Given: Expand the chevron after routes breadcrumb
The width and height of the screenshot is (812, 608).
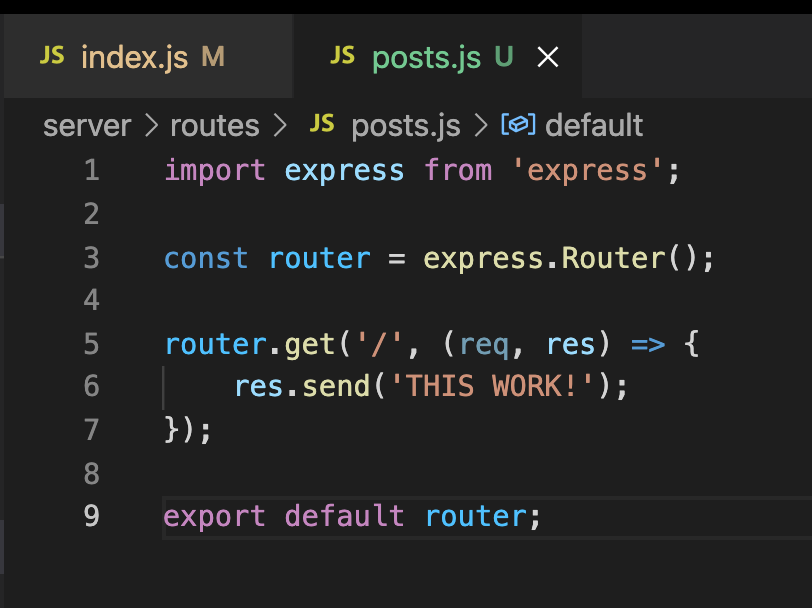Looking at the screenshot, I should pyautogui.click(x=280, y=126).
